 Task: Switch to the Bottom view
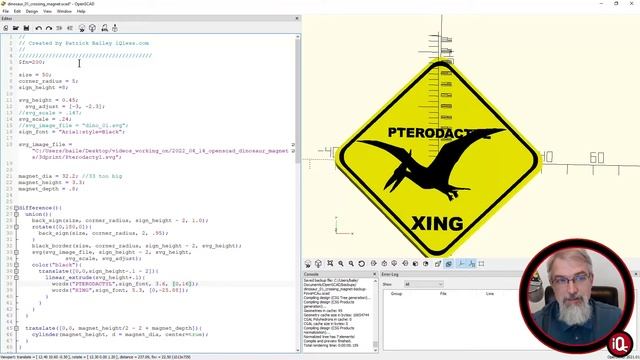pyautogui.click(x=394, y=264)
